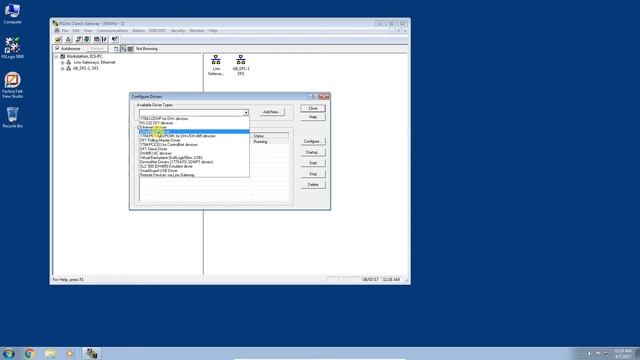Click the RSWho network browse toolbar icon
The height and width of the screenshot is (360, 640).
[69, 39]
